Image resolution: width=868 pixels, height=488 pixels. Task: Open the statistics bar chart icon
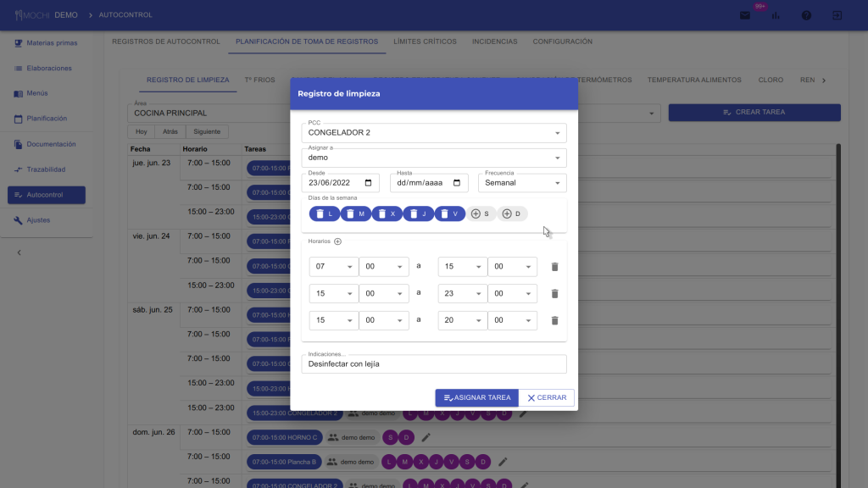pos(776,15)
